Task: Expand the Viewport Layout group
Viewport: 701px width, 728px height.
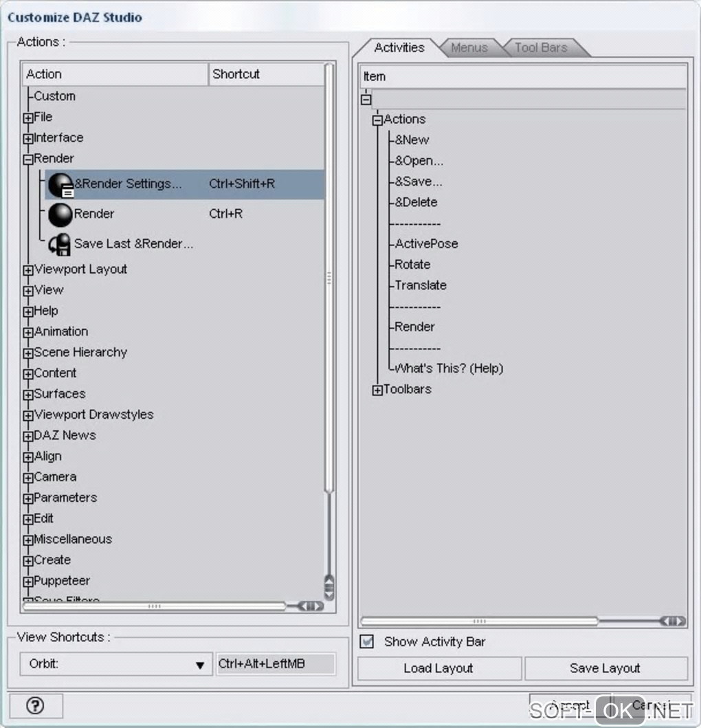Action: pyautogui.click(x=28, y=270)
